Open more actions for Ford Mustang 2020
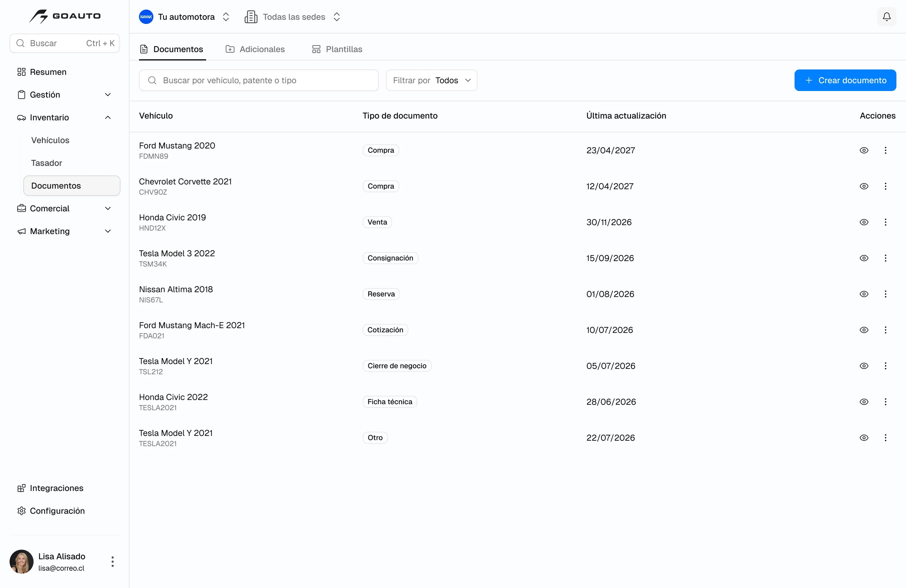The height and width of the screenshot is (588, 906). pos(885,150)
